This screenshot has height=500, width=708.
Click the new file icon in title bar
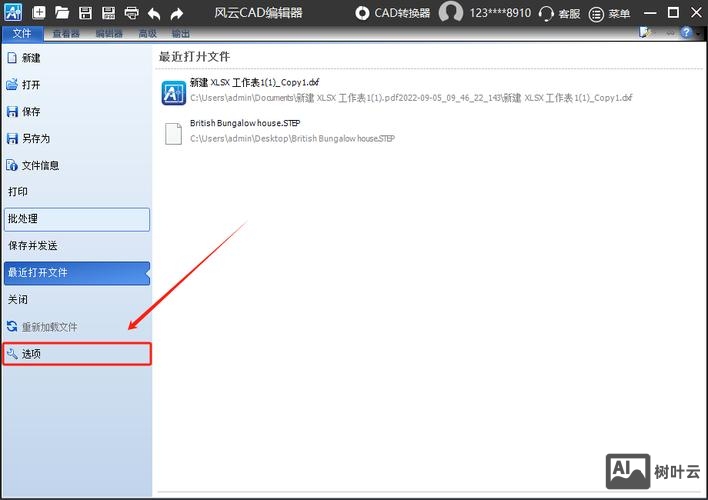pyautogui.click(x=39, y=13)
